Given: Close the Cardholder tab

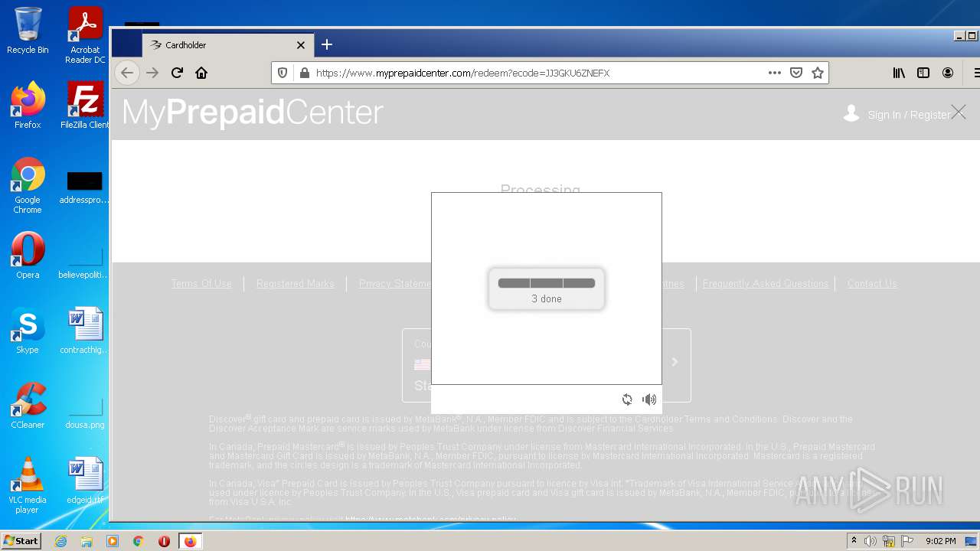Looking at the screenshot, I should tap(301, 45).
